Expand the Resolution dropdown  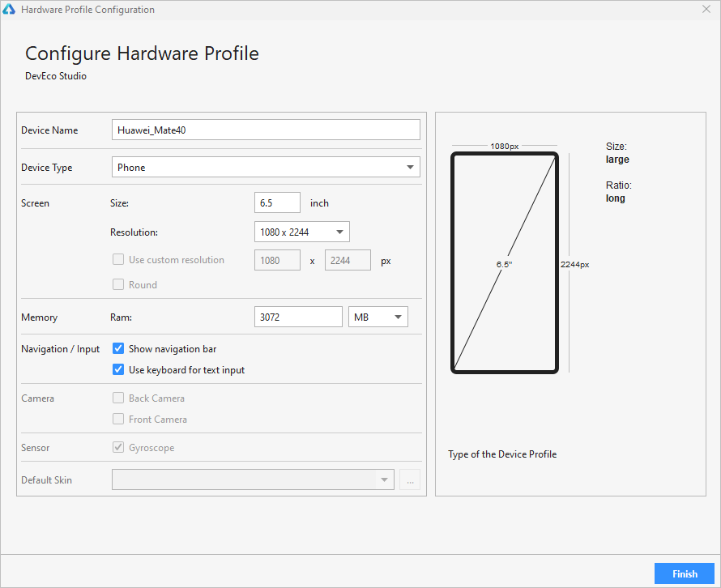pyautogui.click(x=301, y=232)
